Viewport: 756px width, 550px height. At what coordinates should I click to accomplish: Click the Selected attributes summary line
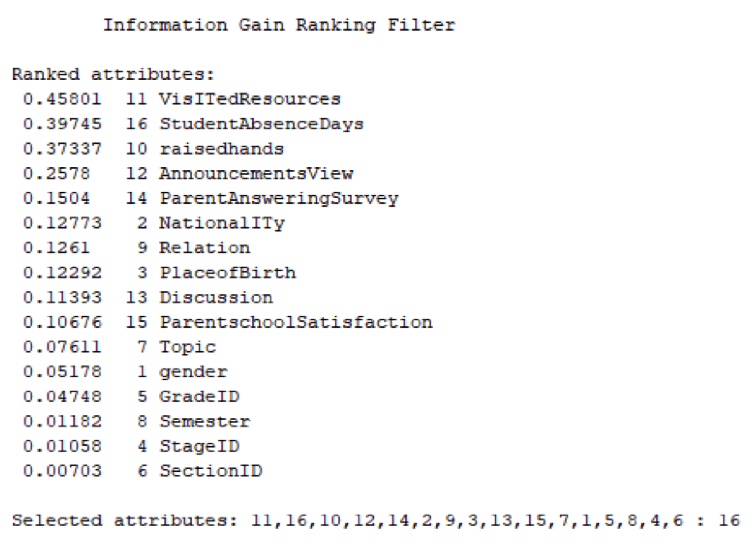(x=375, y=521)
